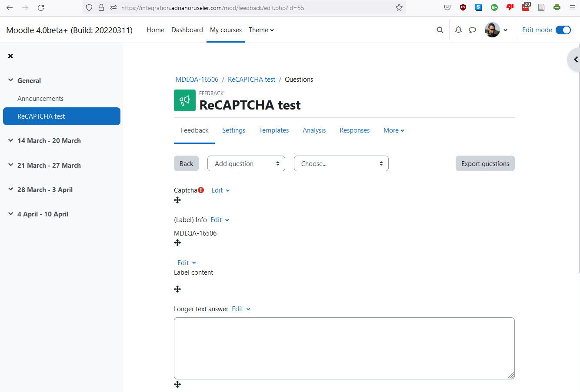Open the Edit menu above Label content
The height and width of the screenshot is (392, 580).
click(x=187, y=263)
